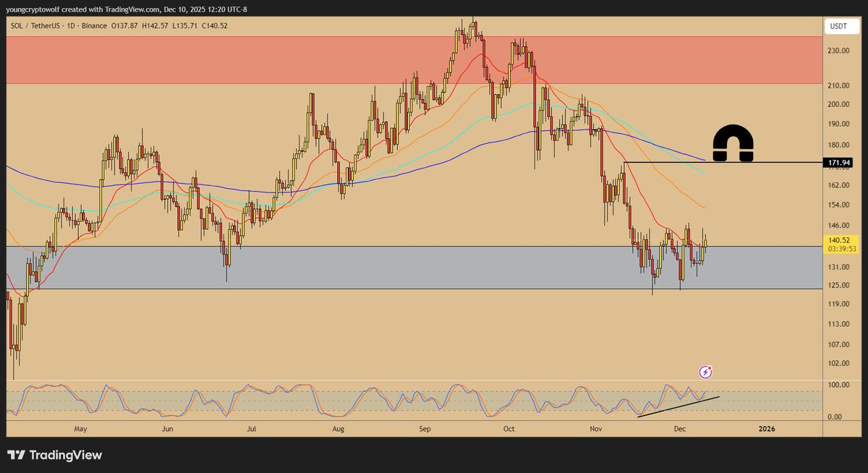The image size is (868, 473).
Task: Select the red resistance zone rectangle
Action: tap(414, 60)
